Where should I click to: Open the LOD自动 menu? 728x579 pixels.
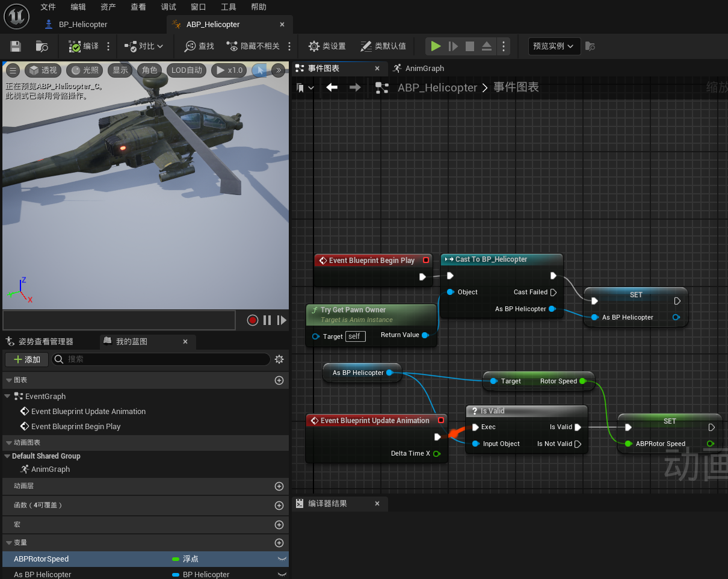click(x=187, y=70)
